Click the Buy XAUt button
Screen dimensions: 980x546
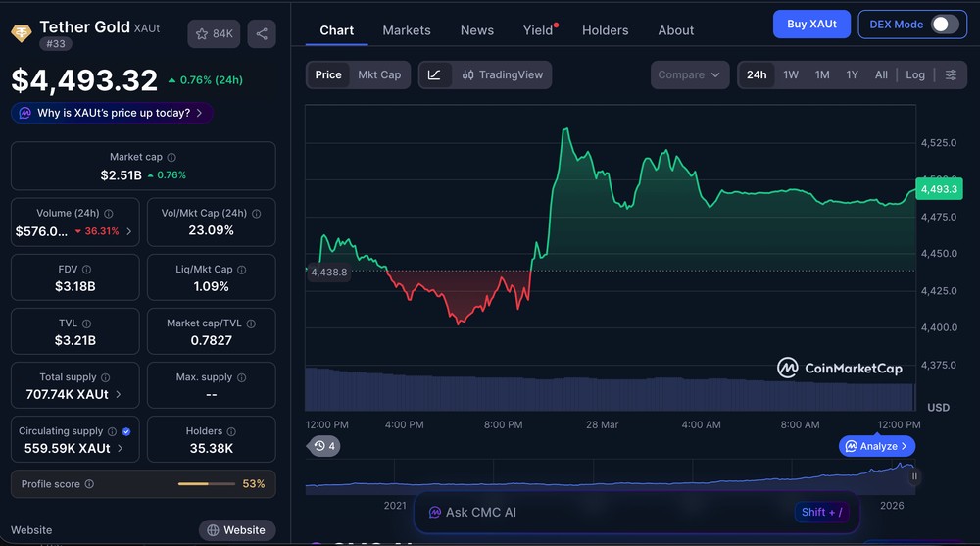[x=811, y=25]
